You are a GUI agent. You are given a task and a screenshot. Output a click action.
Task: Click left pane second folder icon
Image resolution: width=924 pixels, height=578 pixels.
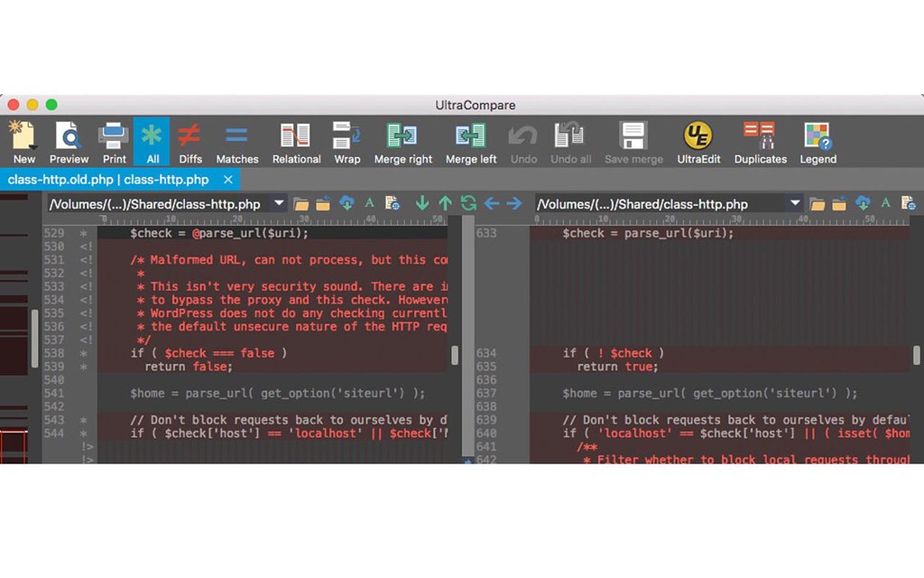323,204
